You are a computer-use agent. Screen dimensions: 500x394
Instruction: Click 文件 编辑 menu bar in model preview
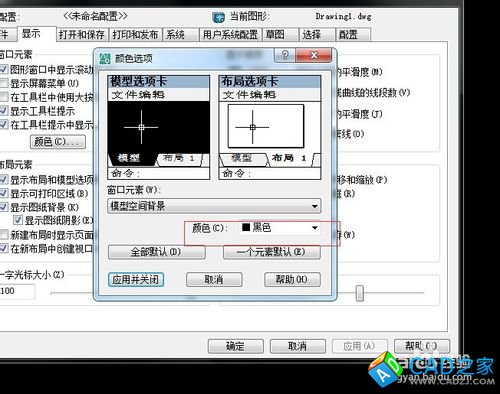point(159,95)
